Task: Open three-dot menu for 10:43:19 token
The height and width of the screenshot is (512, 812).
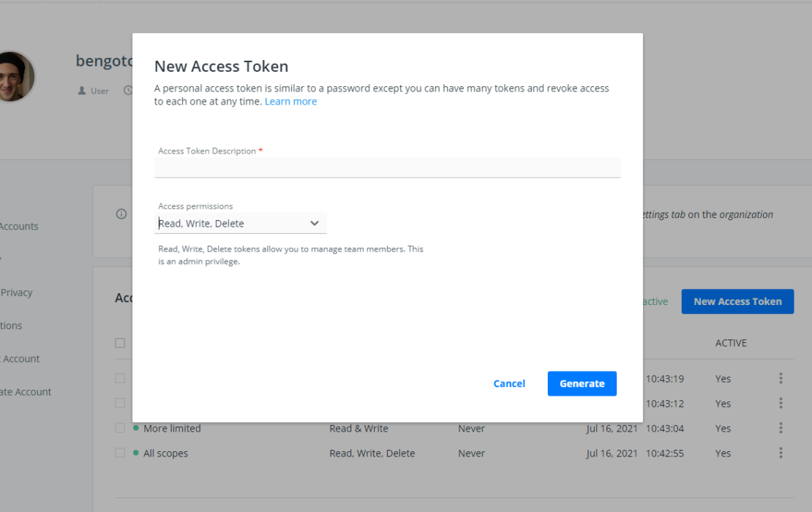Action: [781, 378]
